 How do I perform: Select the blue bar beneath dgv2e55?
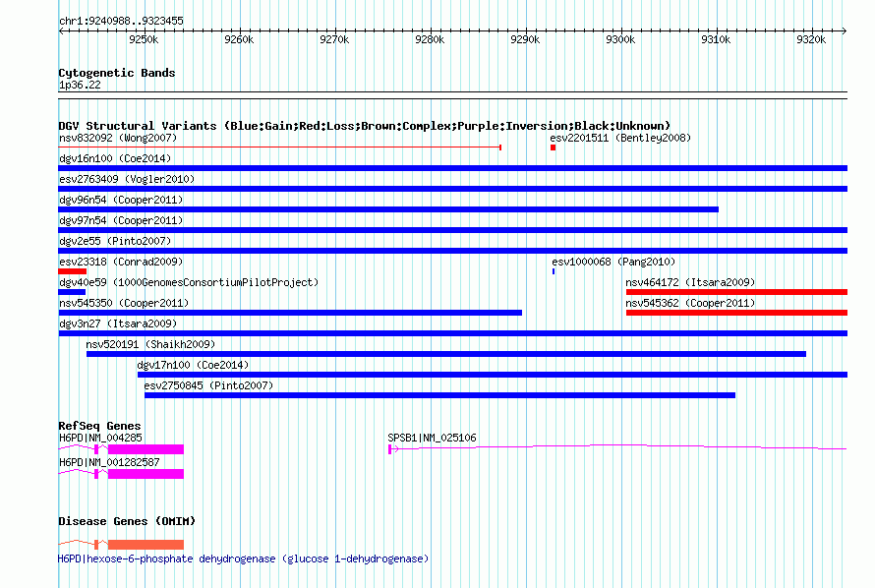[x=452, y=251]
